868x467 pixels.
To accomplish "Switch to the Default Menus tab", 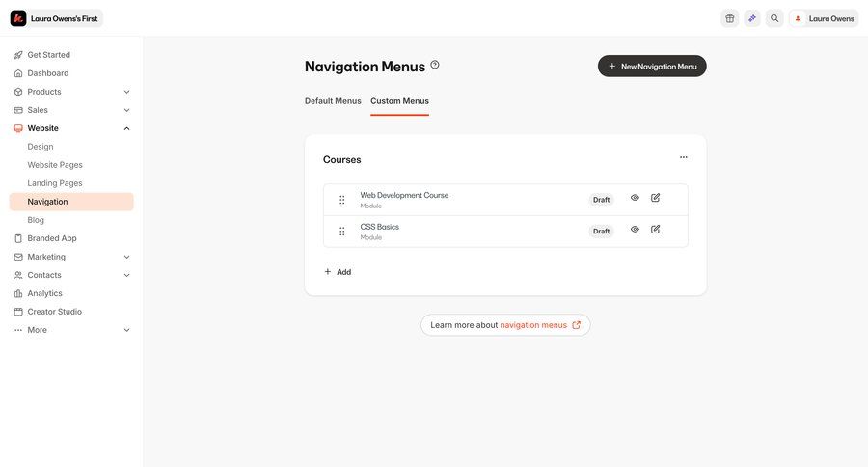I will 333,100.
